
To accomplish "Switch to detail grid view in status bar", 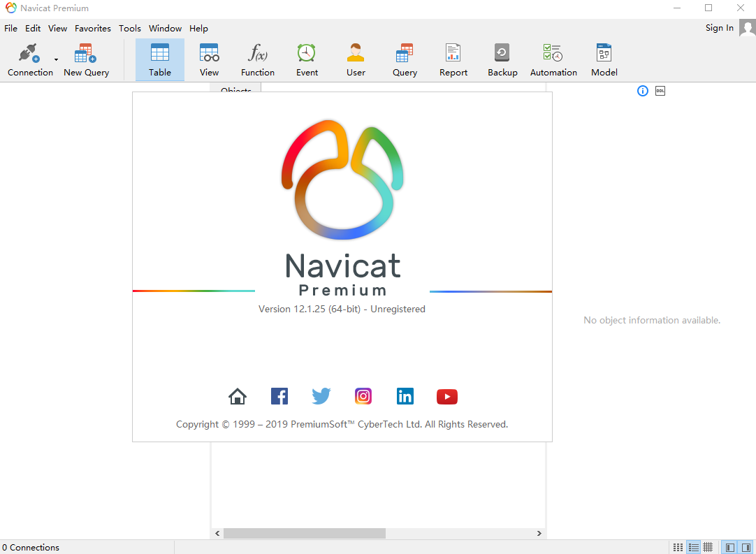I will tap(708, 547).
